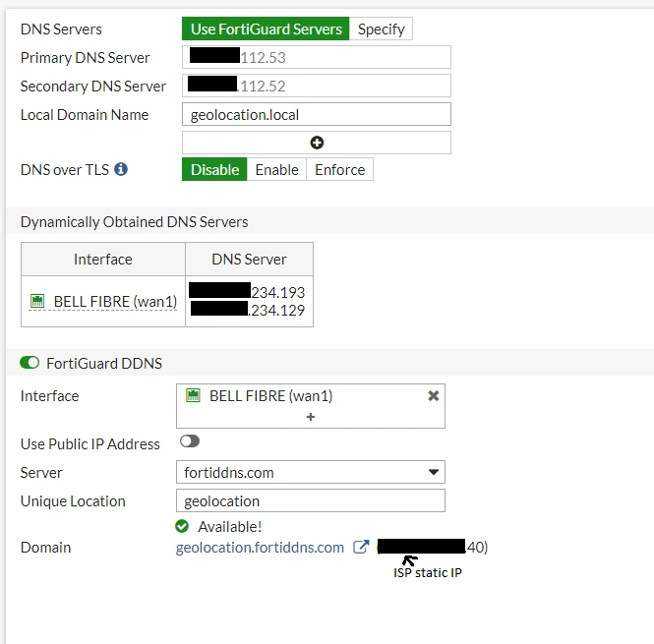Add another local domain name entry
Image resolution: width=654 pixels, height=644 pixels.
[x=317, y=143]
